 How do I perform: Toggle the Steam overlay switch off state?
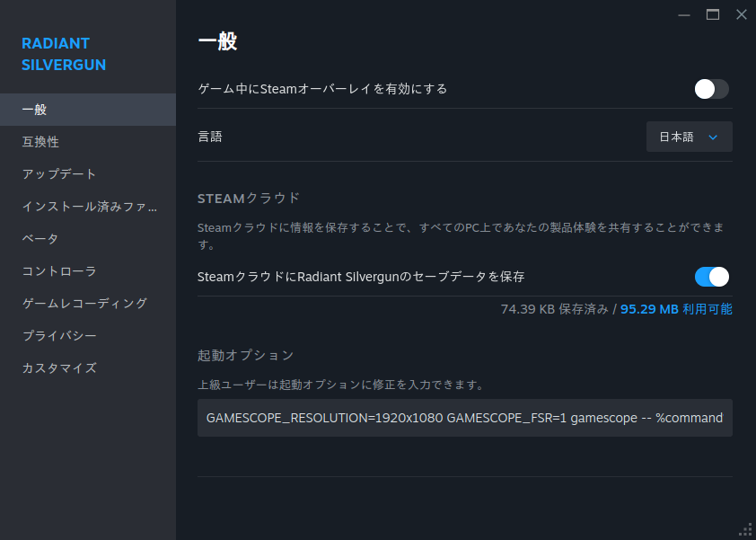coord(711,89)
